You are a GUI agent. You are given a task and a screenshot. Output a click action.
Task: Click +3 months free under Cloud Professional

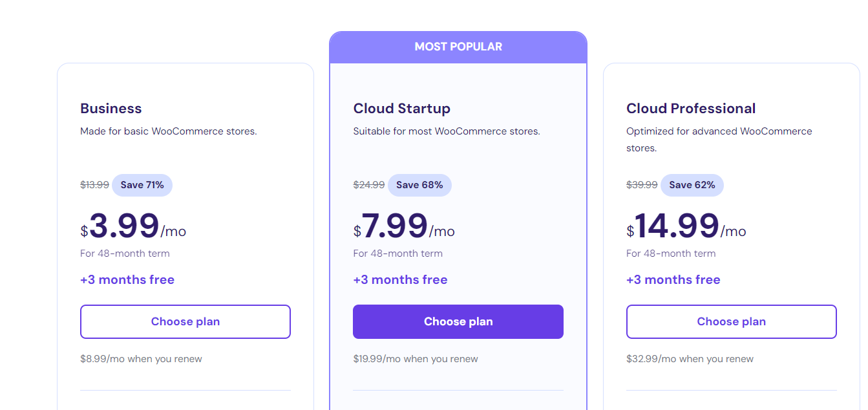tap(673, 280)
